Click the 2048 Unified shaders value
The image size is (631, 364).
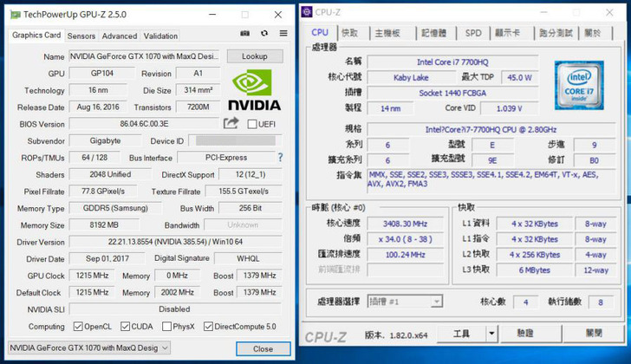tap(110, 174)
